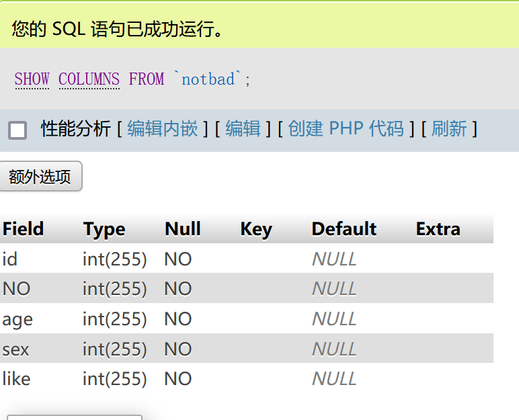This screenshot has height=420, width=519.
Task: Select the id field row
Action: point(9,259)
